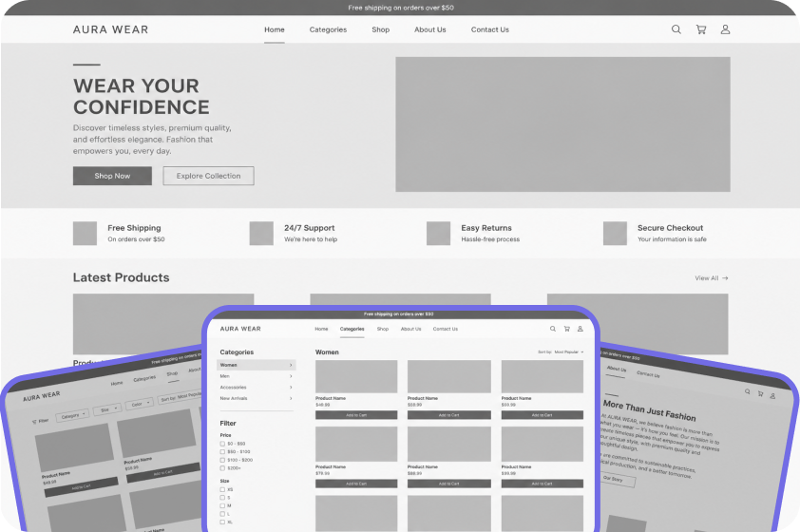Click the 24/7 Support feature icon placeholder
The image size is (800, 532).
(x=261, y=233)
